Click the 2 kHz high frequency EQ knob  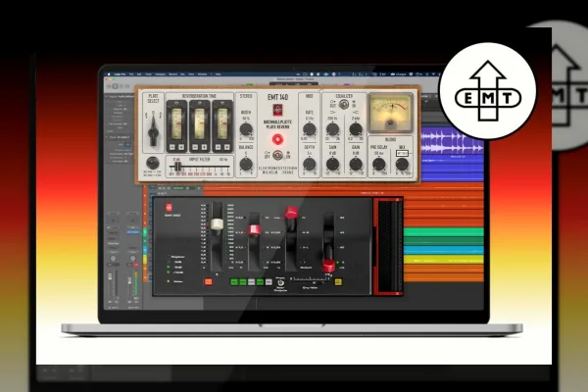356,129
